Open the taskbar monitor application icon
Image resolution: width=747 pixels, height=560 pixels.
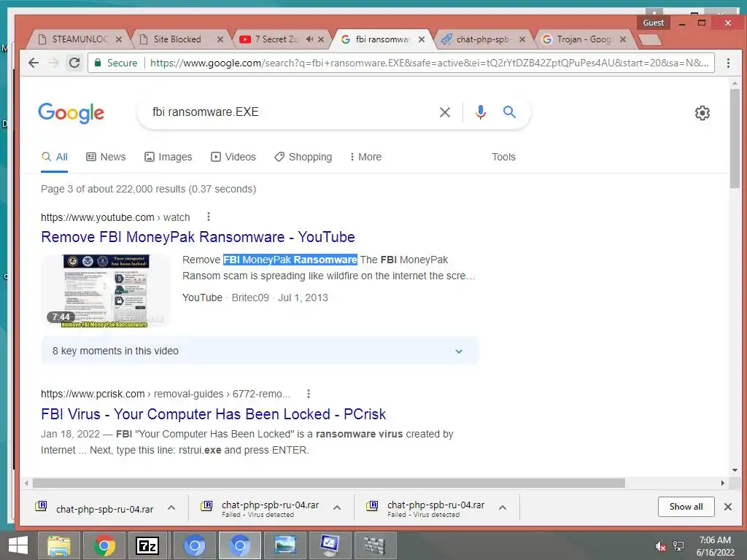pos(330,545)
